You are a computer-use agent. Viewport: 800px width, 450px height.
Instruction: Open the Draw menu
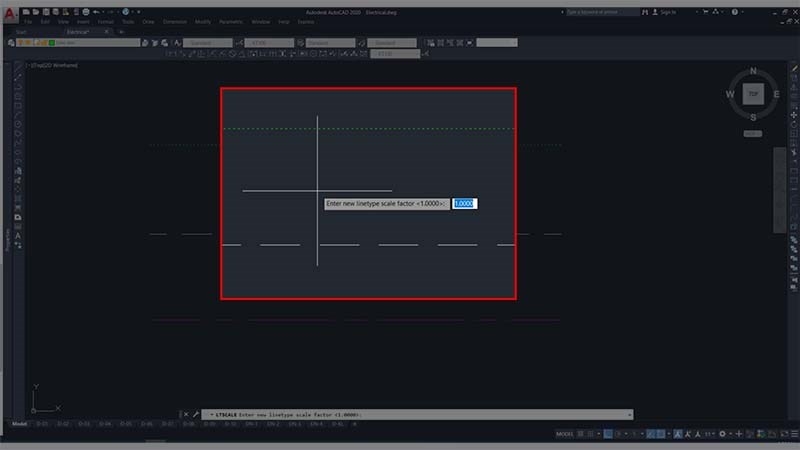click(x=148, y=22)
